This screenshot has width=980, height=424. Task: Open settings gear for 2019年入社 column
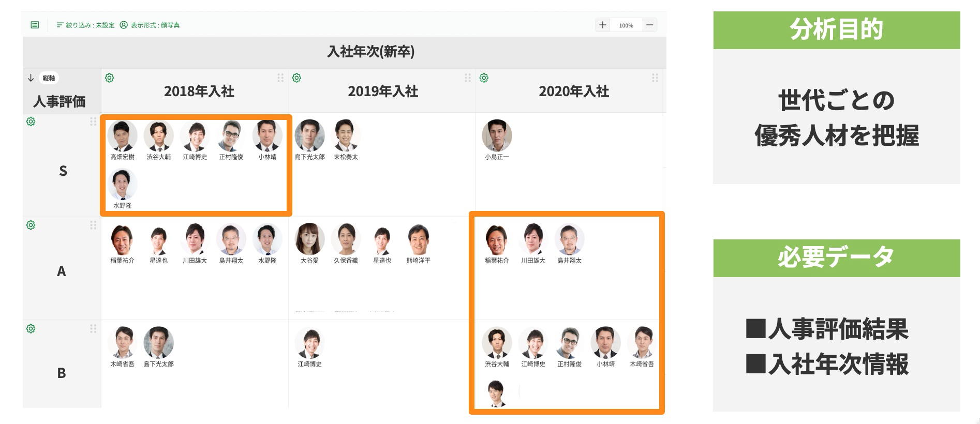click(296, 78)
